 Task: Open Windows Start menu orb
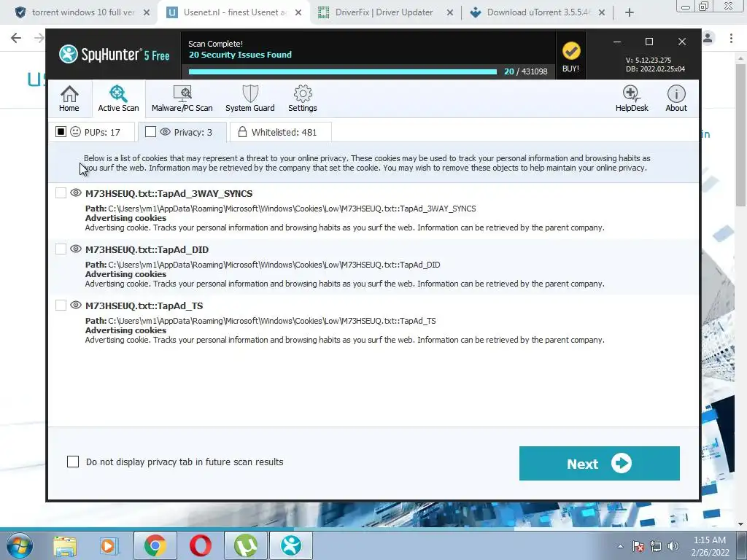(x=20, y=545)
